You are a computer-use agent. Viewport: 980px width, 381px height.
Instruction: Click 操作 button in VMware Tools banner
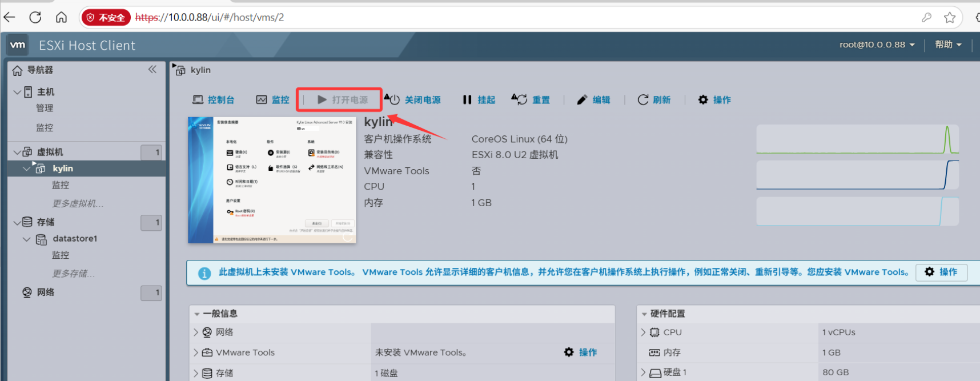tap(941, 272)
